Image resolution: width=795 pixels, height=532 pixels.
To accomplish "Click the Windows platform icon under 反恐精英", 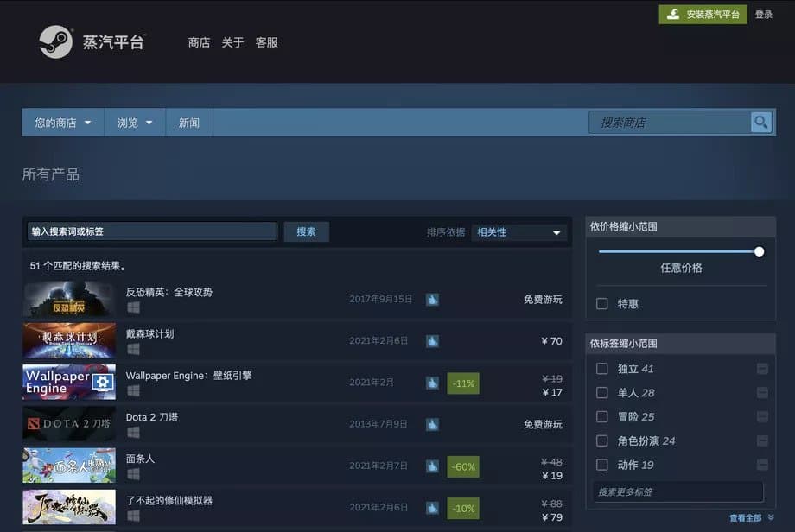I will [x=133, y=307].
